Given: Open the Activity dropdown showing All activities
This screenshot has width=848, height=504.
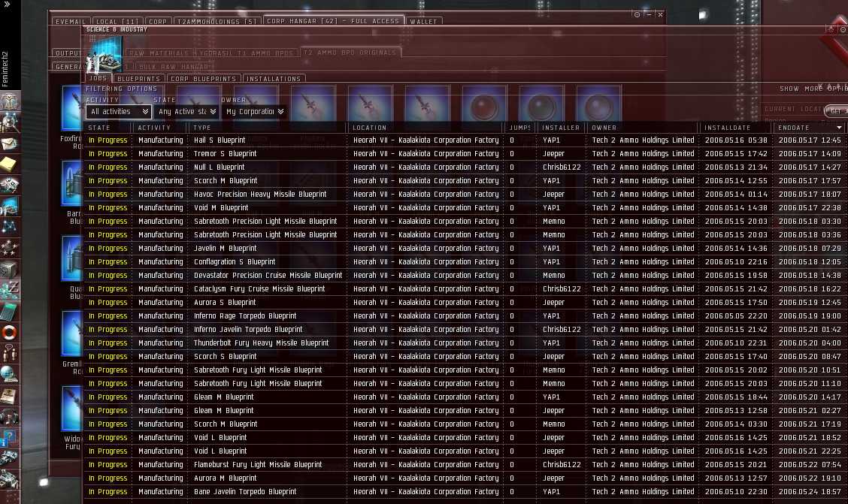Looking at the screenshot, I should [119, 112].
